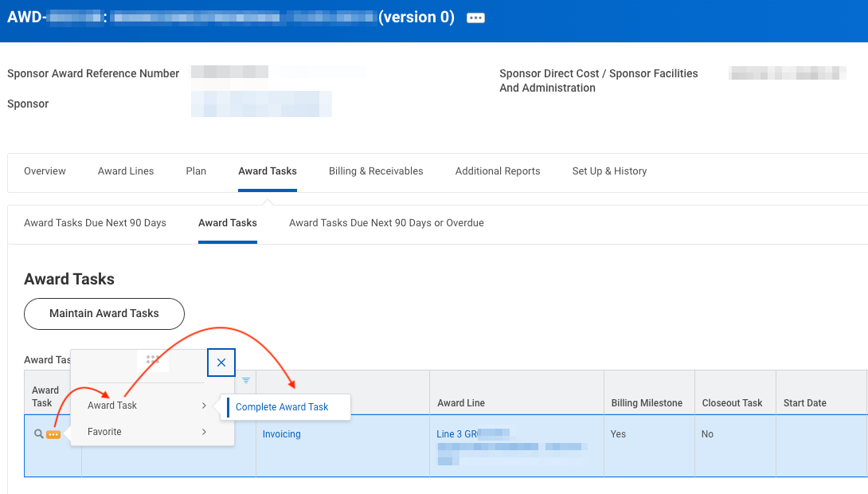Click the Yes value under Billing Milestone
Screen dimensions: 868x494
618,434
